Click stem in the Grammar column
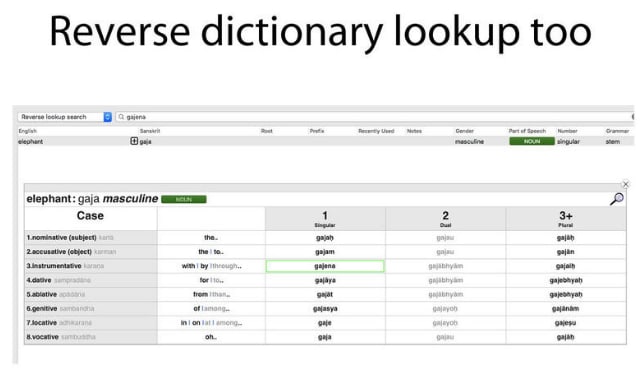This screenshot has width=643, height=372. (x=613, y=141)
